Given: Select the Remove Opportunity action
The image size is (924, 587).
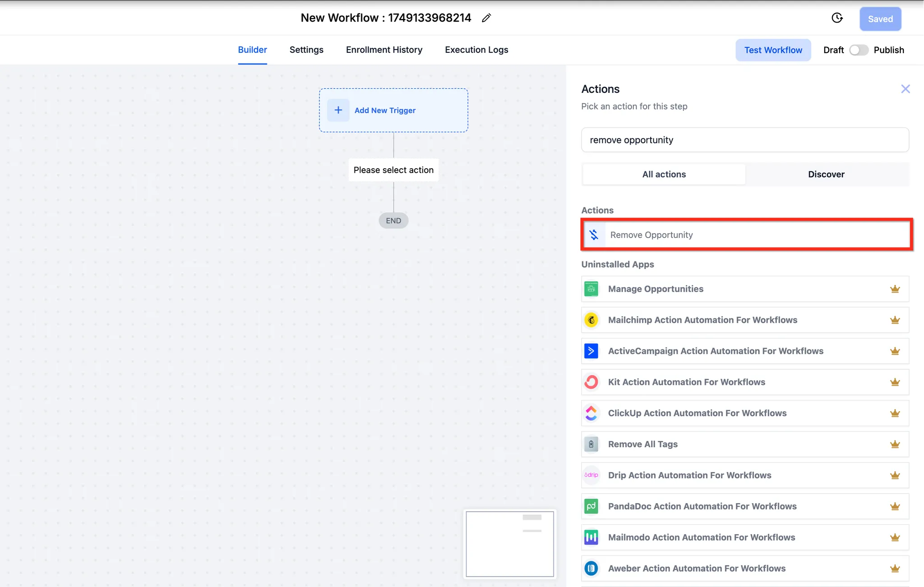Looking at the screenshot, I should 746,234.
